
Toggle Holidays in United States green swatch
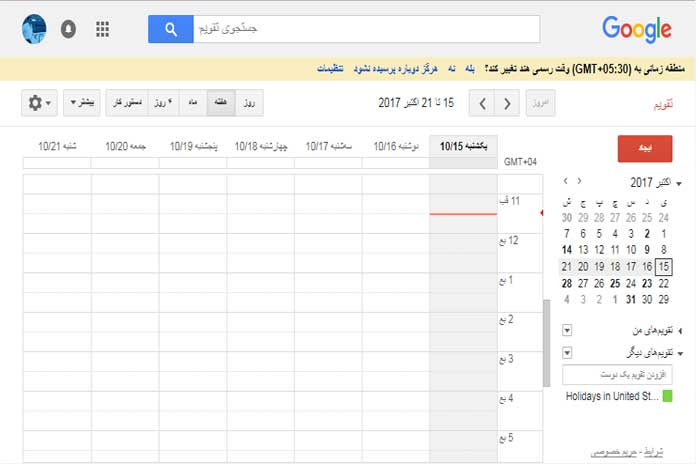click(x=667, y=396)
